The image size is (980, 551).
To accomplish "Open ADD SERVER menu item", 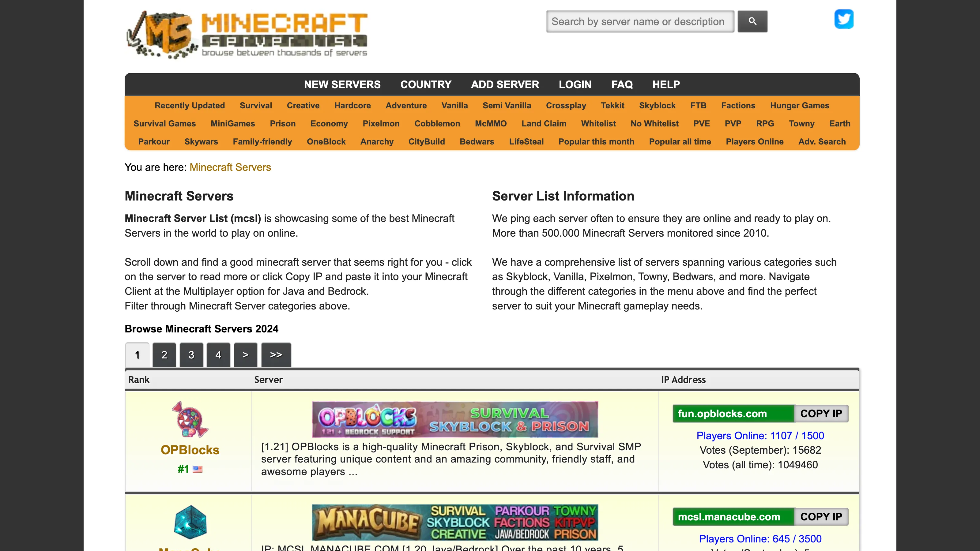I will (505, 84).
